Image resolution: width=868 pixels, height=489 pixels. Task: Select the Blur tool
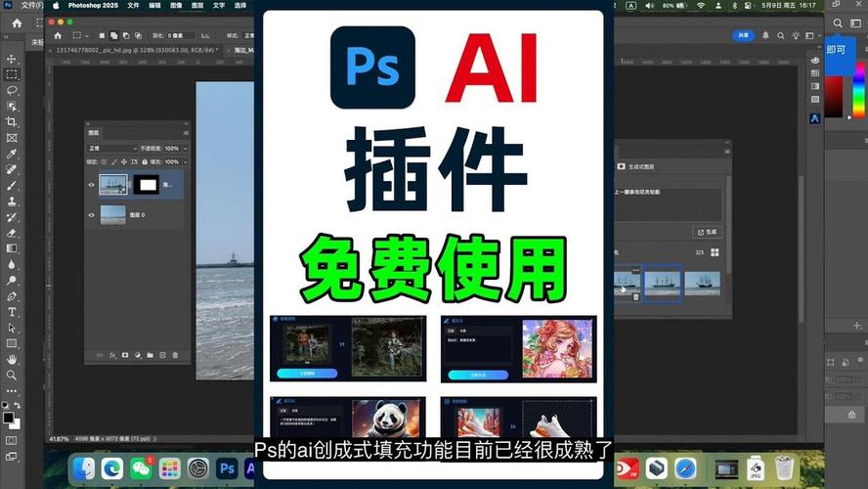point(11,265)
